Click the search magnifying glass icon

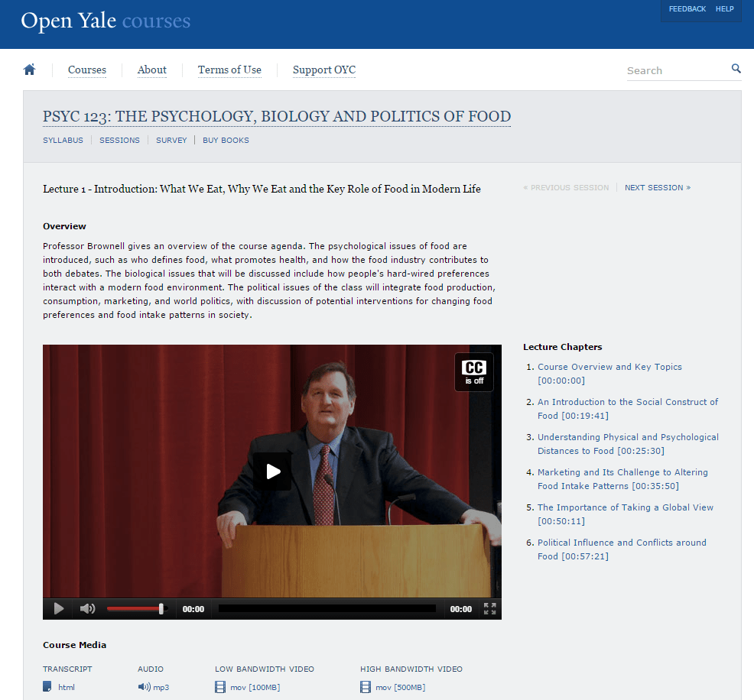pos(736,69)
